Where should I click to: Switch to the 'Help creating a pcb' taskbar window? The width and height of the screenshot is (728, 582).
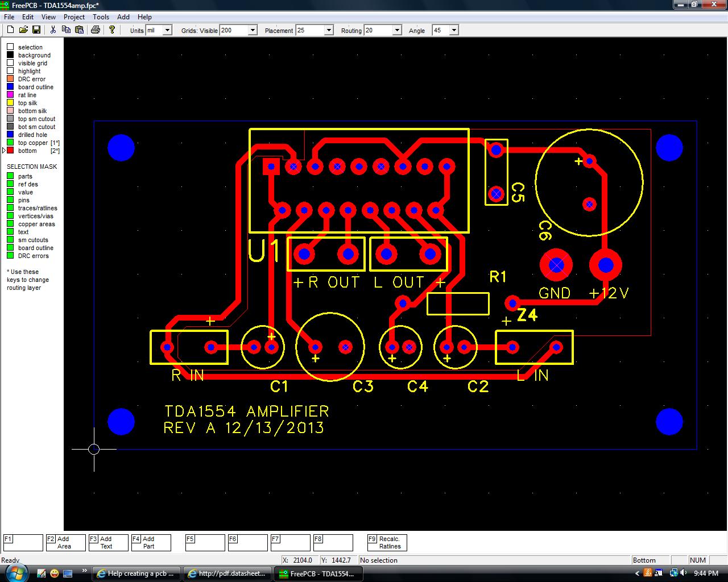136,573
